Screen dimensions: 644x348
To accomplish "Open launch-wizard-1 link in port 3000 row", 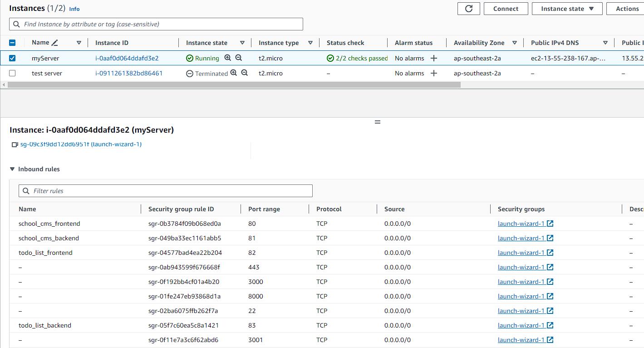I will (x=521, y=282).
